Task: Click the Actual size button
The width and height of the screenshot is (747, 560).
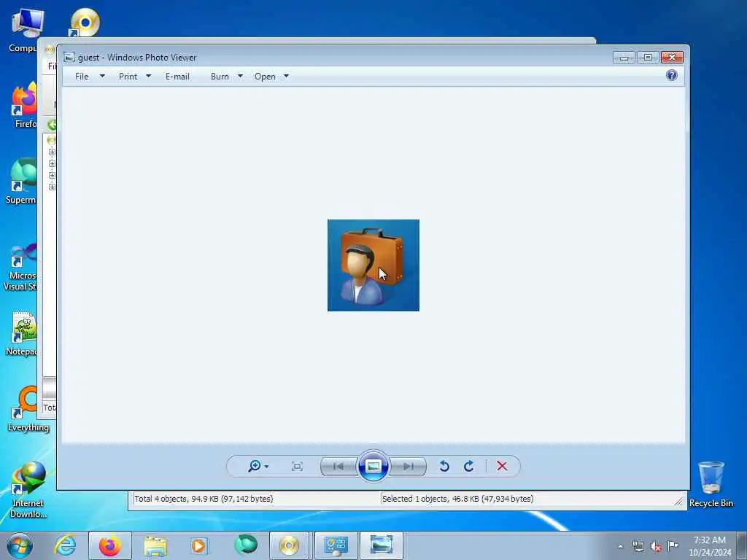Action: [x=297, y=466]
